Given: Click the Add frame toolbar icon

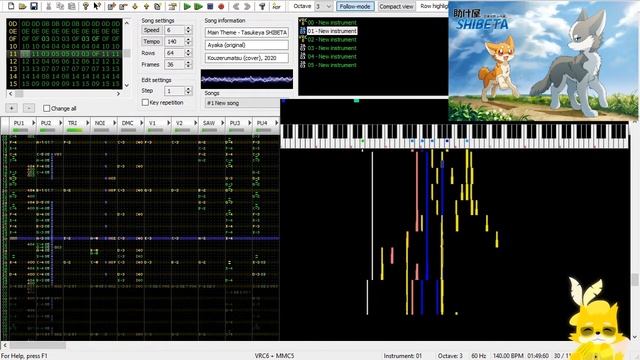Looking at the screenshot, I should tap(111, 6).
